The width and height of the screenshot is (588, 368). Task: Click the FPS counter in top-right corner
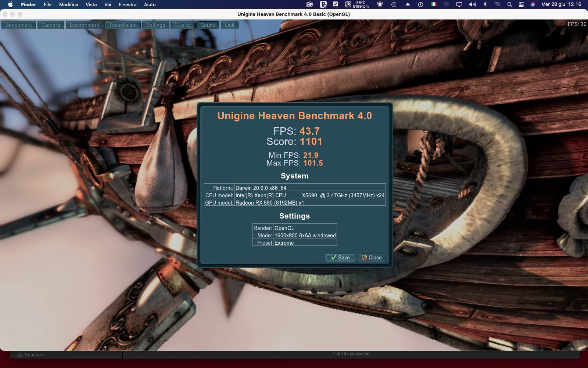577,24
